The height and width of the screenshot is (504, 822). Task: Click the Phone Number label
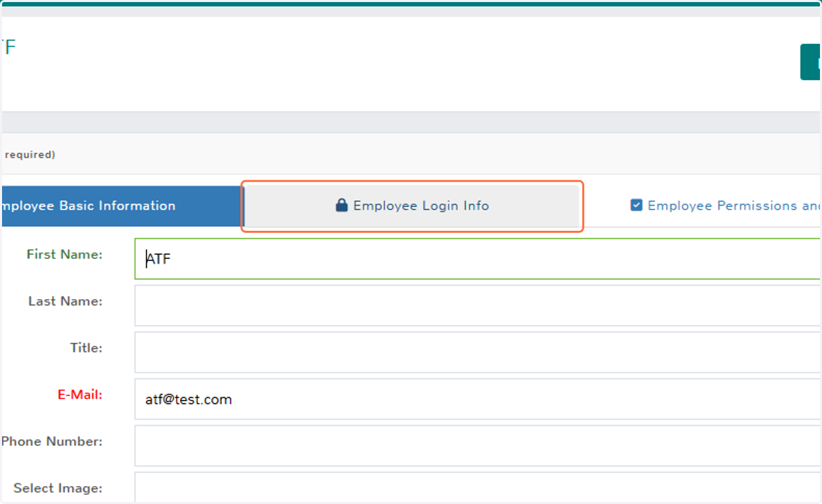(x=52, y=442)
